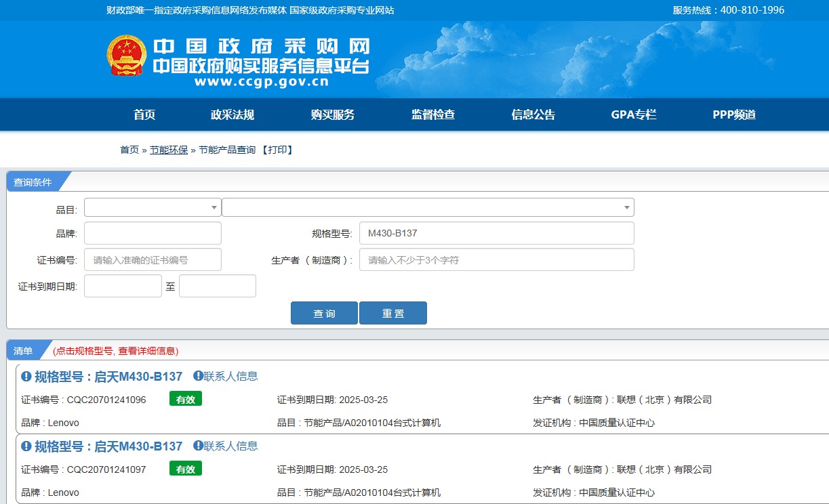829x504 pixels.
Task: Click the 证书编号 certificate number input
Action: pyautogui.click(x=153, y=259)
